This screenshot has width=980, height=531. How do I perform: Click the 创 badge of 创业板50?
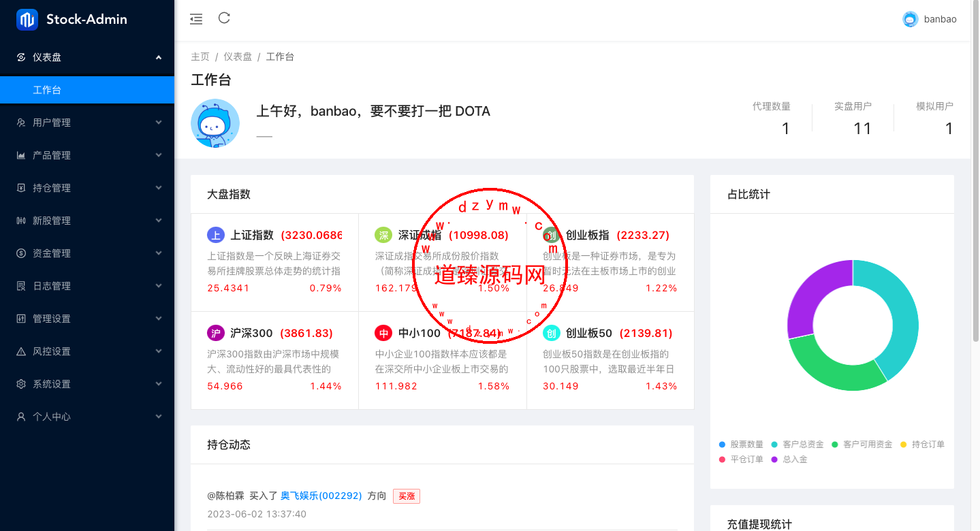coord(552,333)
